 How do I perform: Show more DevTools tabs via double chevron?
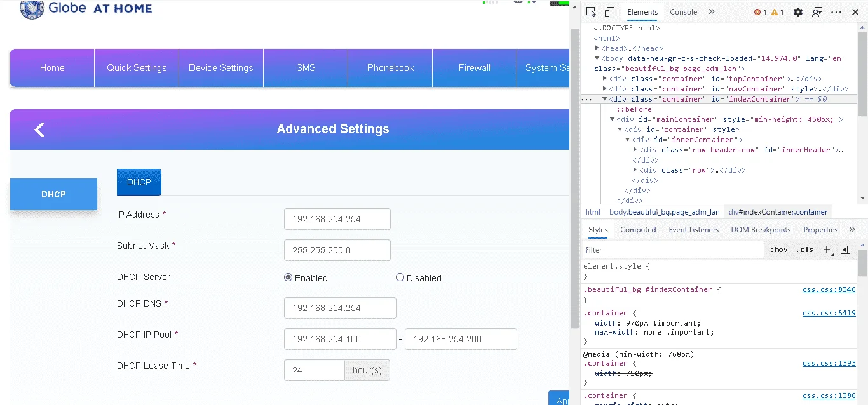click(x=712, y=12)
